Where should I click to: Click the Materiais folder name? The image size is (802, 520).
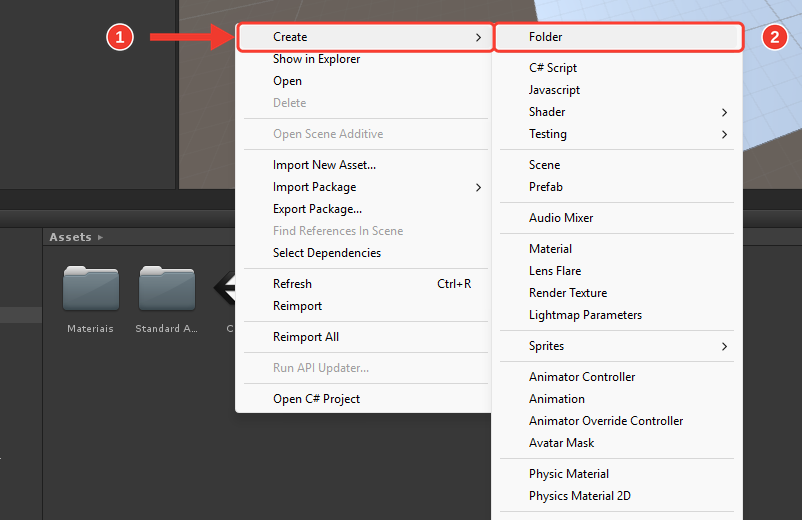pos(90,329)
